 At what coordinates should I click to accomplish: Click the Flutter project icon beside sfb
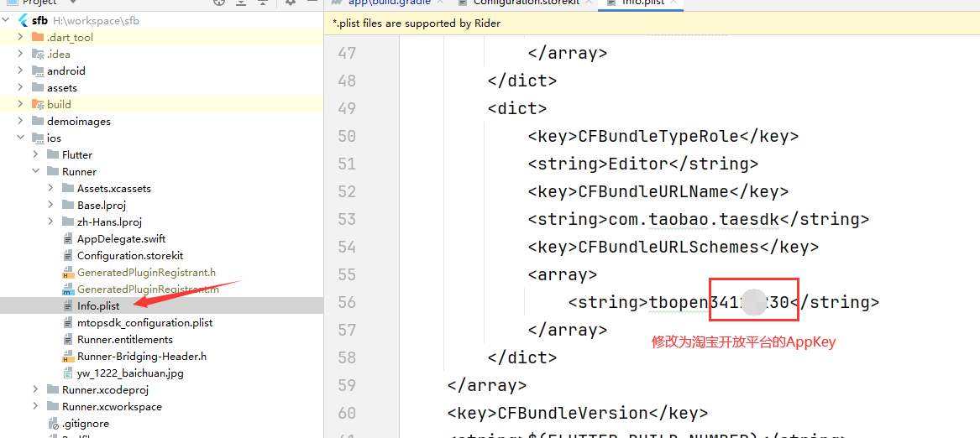[x=23, y=20]
